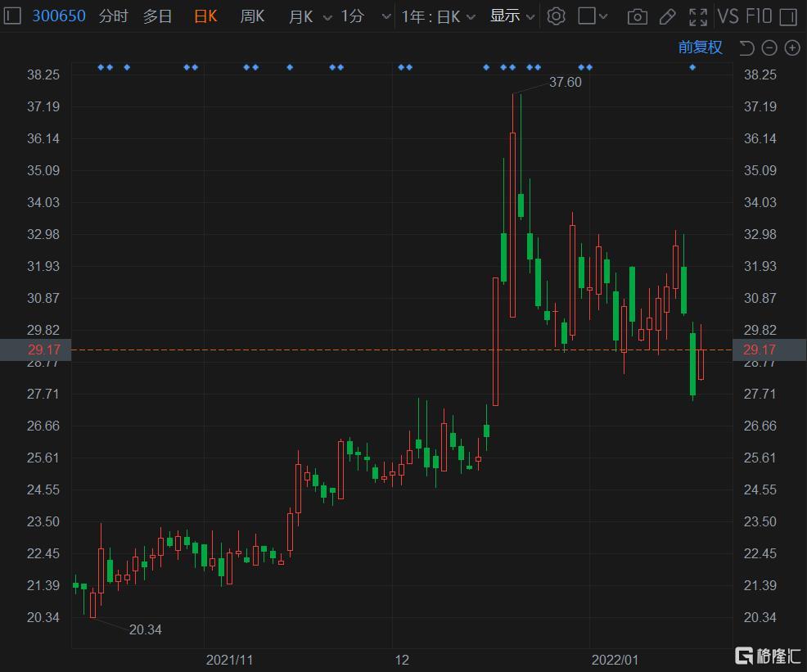Viewport: 807px width, 672px height.
Task: Switch to 分时 intraday tab
Action: coord(113,16)
